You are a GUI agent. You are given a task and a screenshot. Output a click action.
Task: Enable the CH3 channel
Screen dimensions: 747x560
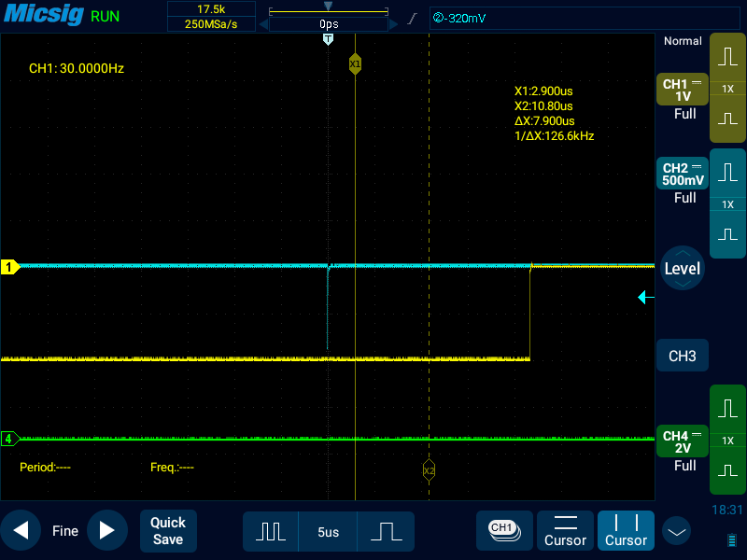(683, 356)
